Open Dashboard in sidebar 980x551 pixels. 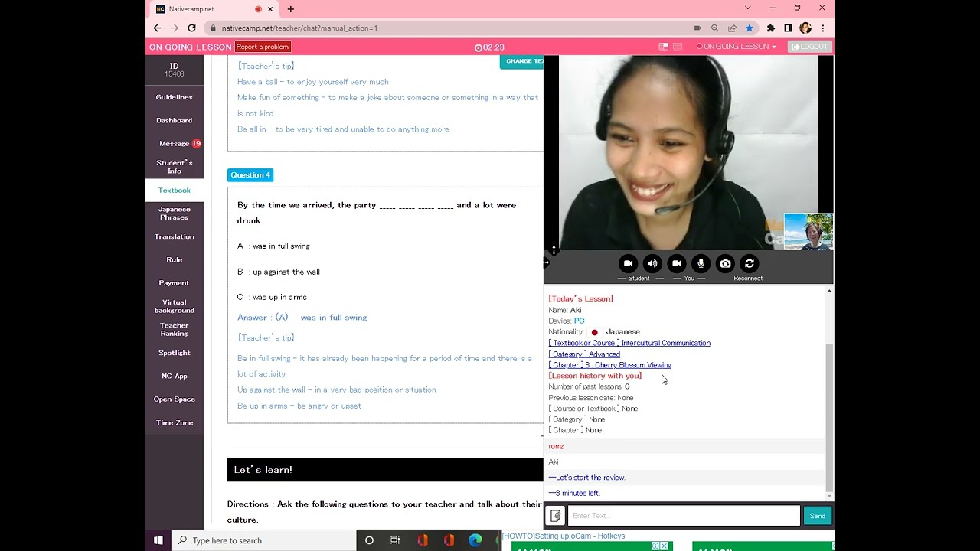point(175,120)
